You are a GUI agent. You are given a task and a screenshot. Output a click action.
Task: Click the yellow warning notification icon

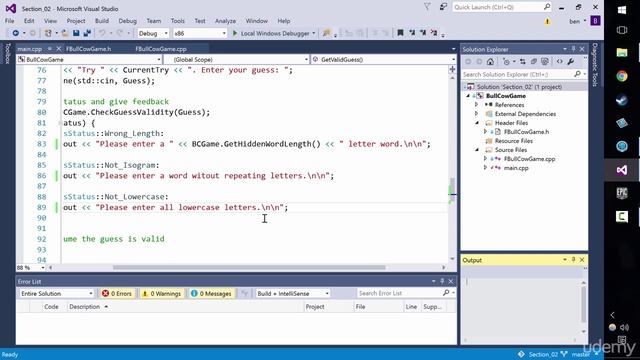pyautogui.click(x=547, y=21)
